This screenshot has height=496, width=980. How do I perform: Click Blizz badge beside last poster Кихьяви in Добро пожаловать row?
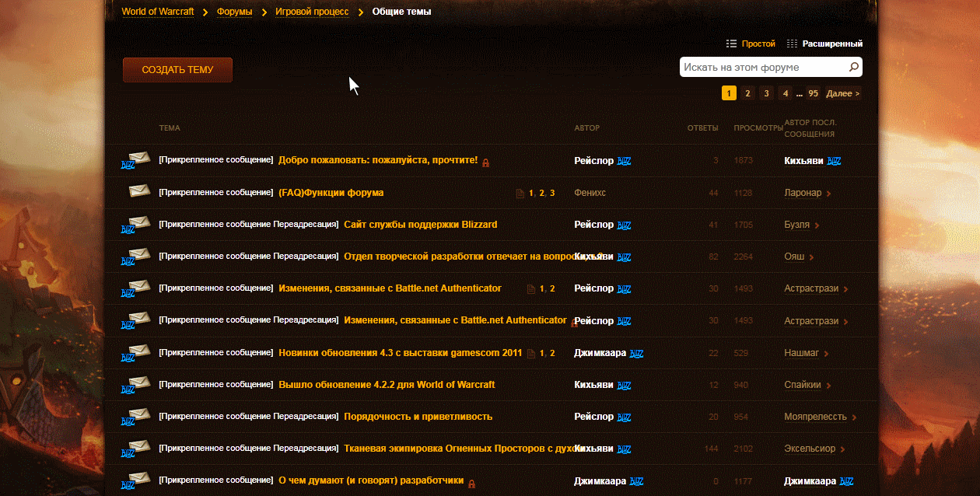coord(834,161)
